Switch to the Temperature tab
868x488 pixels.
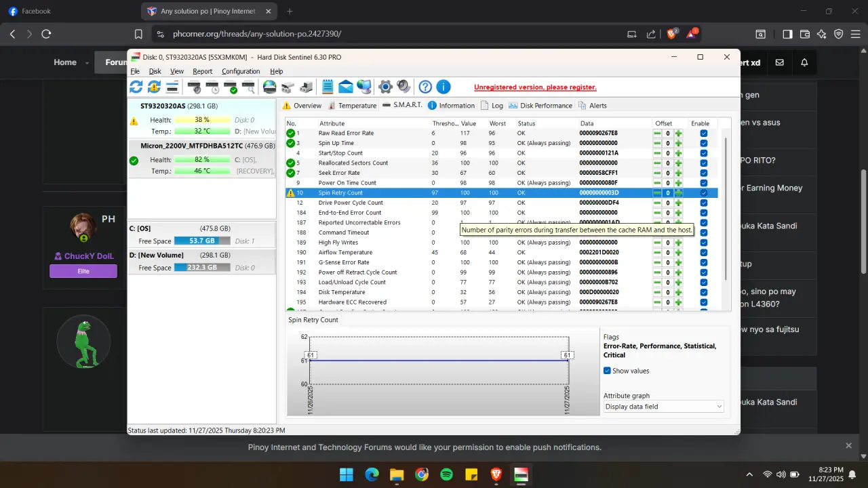point(352,106)
